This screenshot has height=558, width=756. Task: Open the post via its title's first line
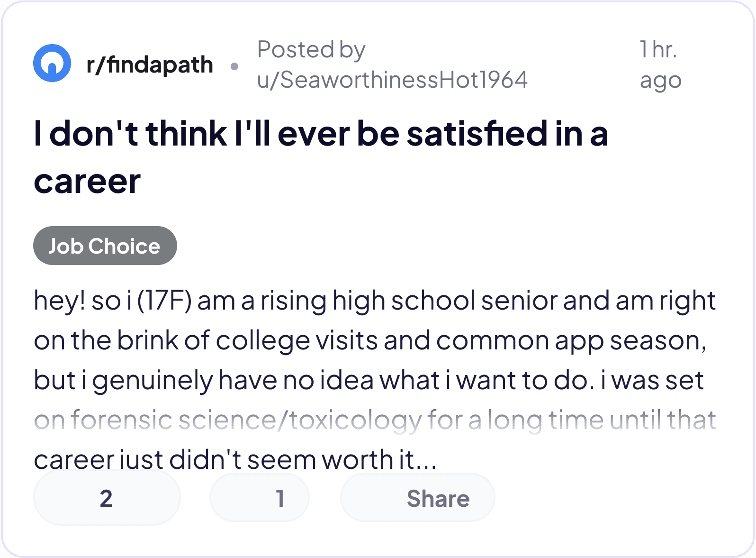[x=321, y=134]
